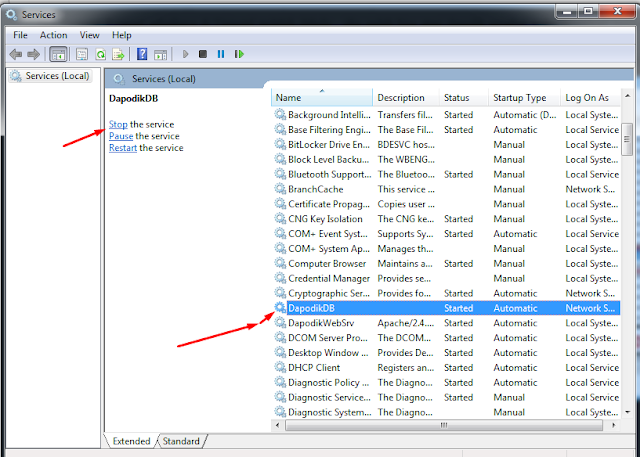
Task: Open the View menu
Action: [89, 35]
